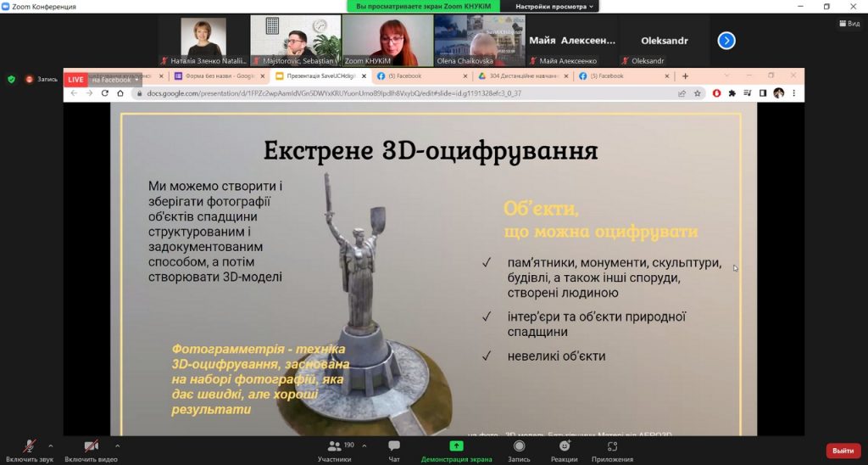Image resolution: width=868 pixels, height=465 pixels.
Task: Close the Форма без назви tab
Action: click(263, 76)
